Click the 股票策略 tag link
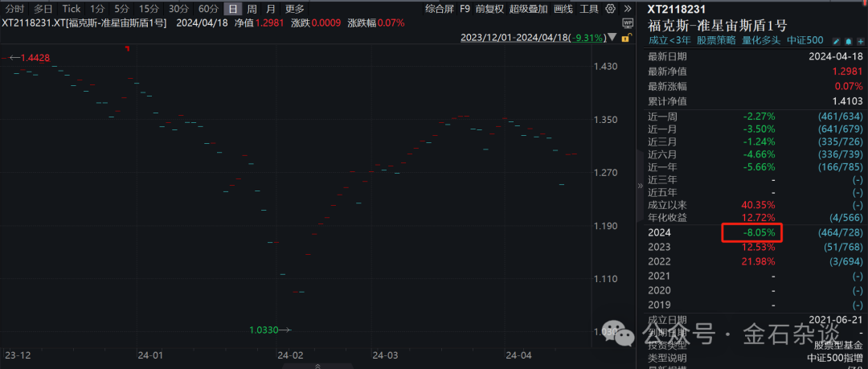 (716, 40)
